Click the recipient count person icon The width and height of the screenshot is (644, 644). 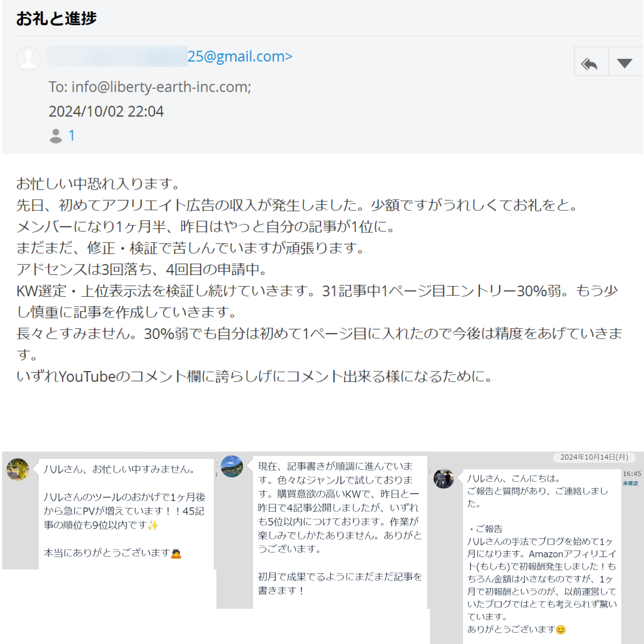click(x=56, y=136)
